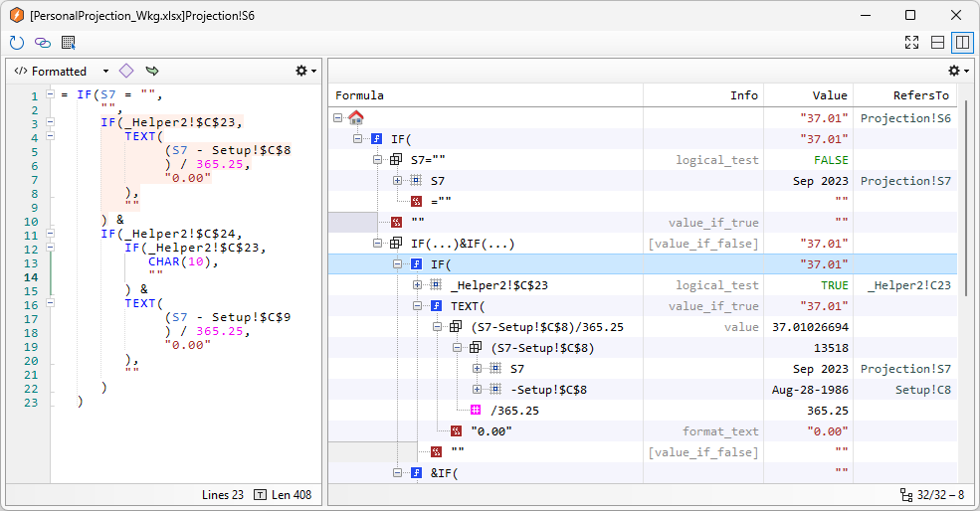
Task: Toggle the vertical side-by-side layout
Action: pyautogui.click(x=961, y=43)
